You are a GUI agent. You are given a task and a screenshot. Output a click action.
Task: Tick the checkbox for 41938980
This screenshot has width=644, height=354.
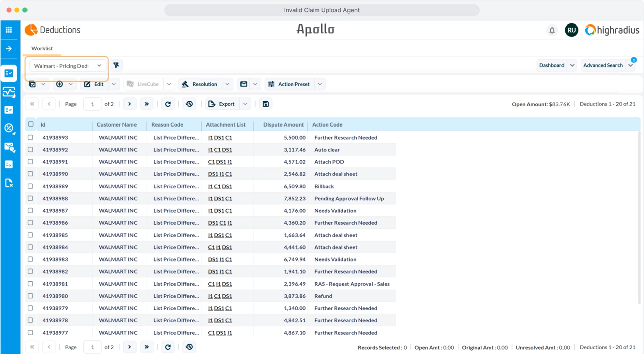(30, 296)
